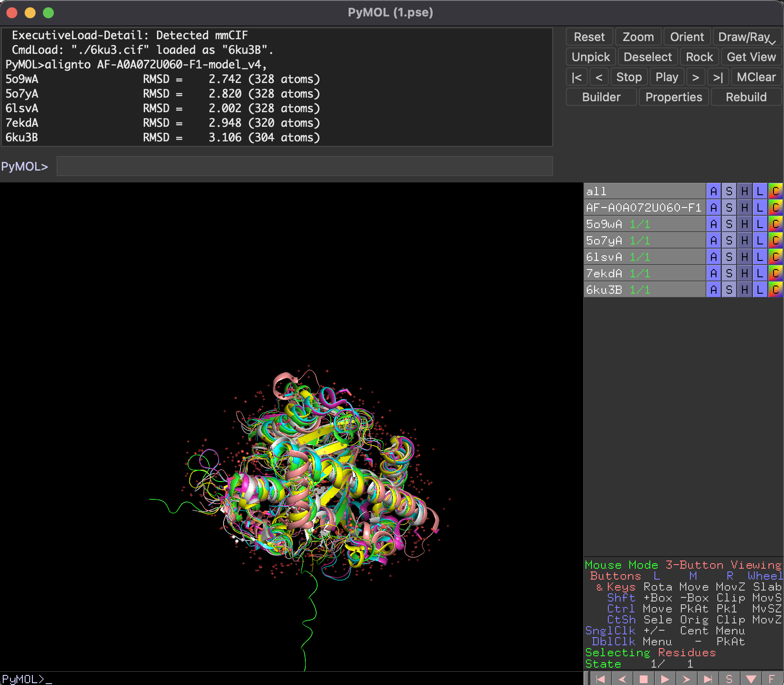Click the Orient button
784x685 pixels.
686,37
